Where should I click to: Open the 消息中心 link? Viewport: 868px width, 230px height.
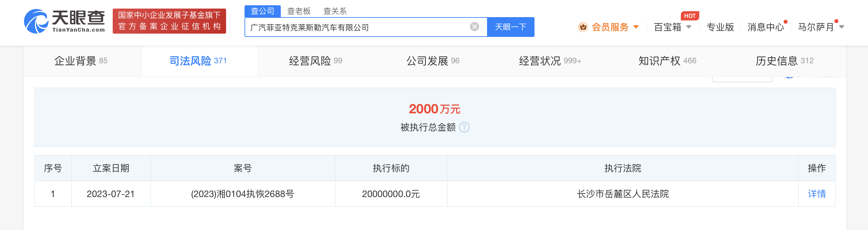tap(766, 27)
